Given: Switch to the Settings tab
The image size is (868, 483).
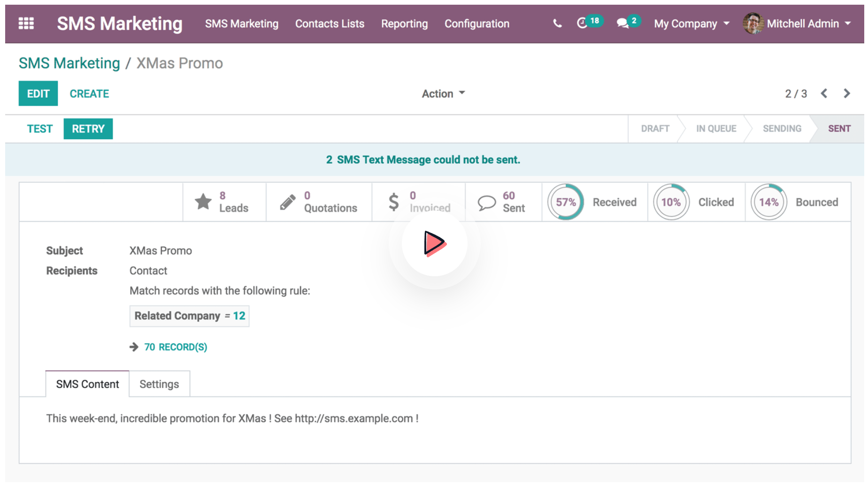Looking at the screenshot, I should pos(159,384).
